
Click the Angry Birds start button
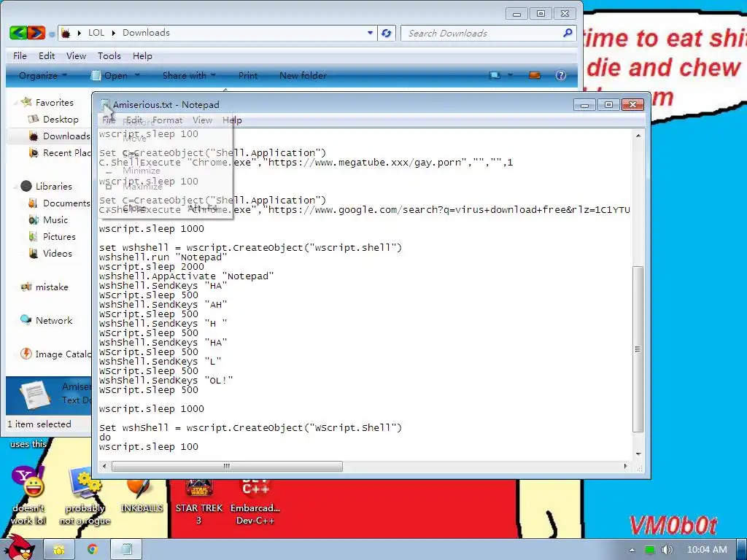point(19,548)
